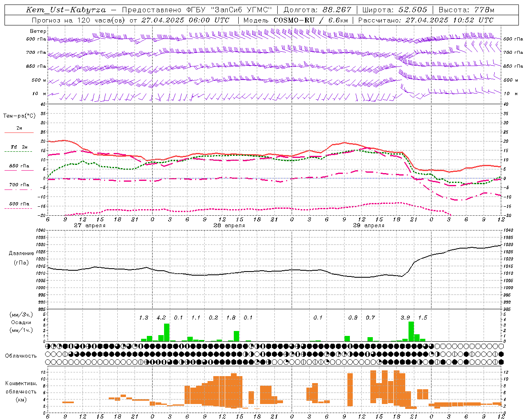Click the 1.5 precipitation total value
The image size is (525, 420).
(422, 317)
